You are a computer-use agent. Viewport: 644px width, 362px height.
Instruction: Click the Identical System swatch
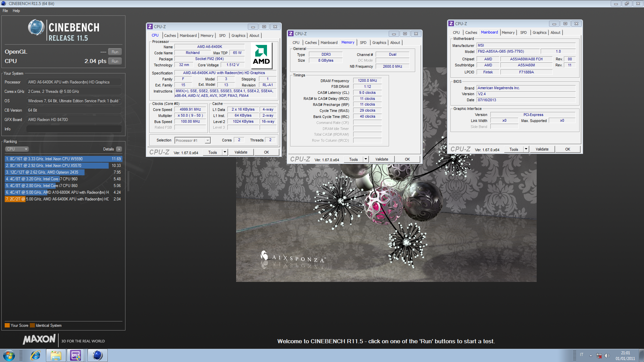pos(32,325)
